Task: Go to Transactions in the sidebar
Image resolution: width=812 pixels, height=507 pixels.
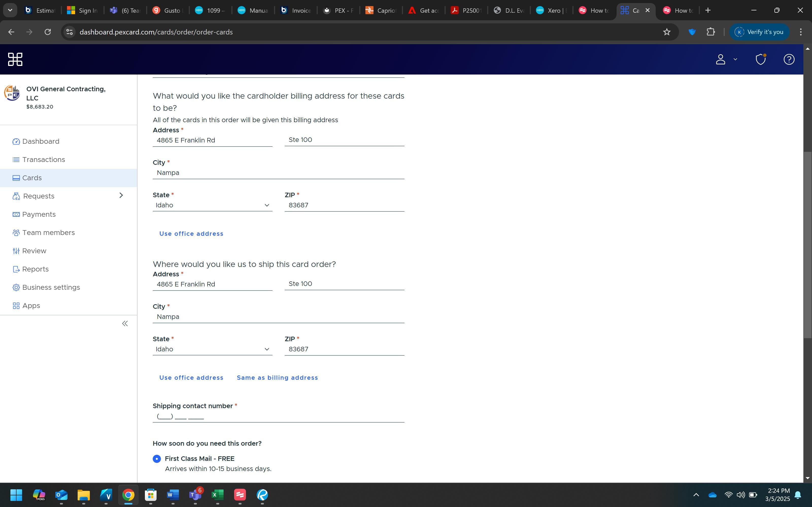Action: [x=43, y=160]
